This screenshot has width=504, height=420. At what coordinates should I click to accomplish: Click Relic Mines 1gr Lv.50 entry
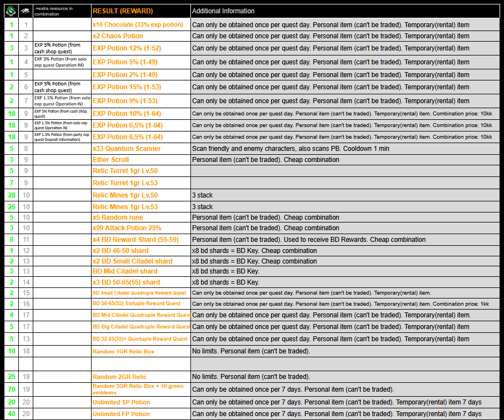click(x=125, y=195)
